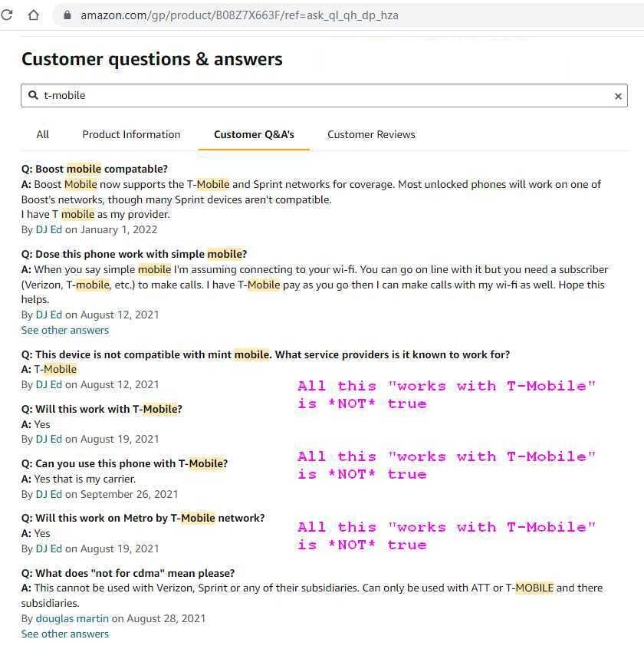644x649 pixels.
Task: Switch to the Customer Reviews tab
Action: coord(371,134)
